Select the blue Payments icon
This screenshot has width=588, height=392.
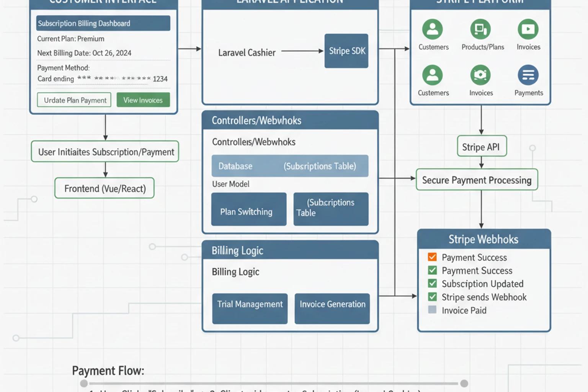click(528, 75)
